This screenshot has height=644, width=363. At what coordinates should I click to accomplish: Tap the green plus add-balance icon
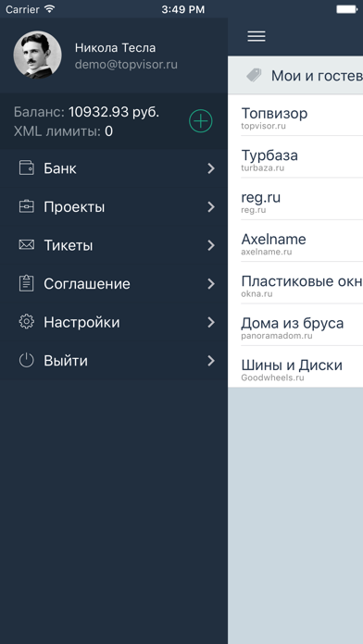click(x=201, y=121)
